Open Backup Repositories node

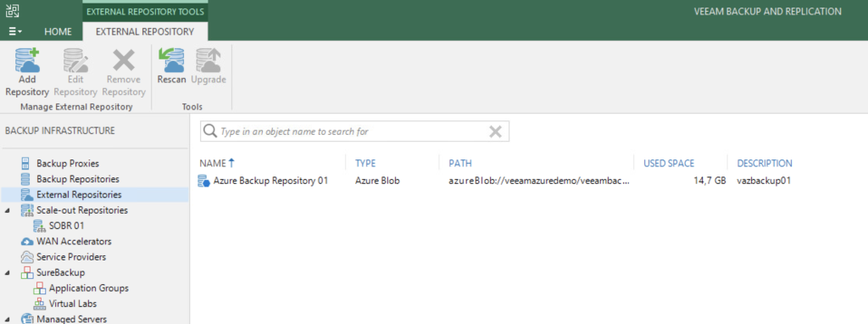coord(77,179)
